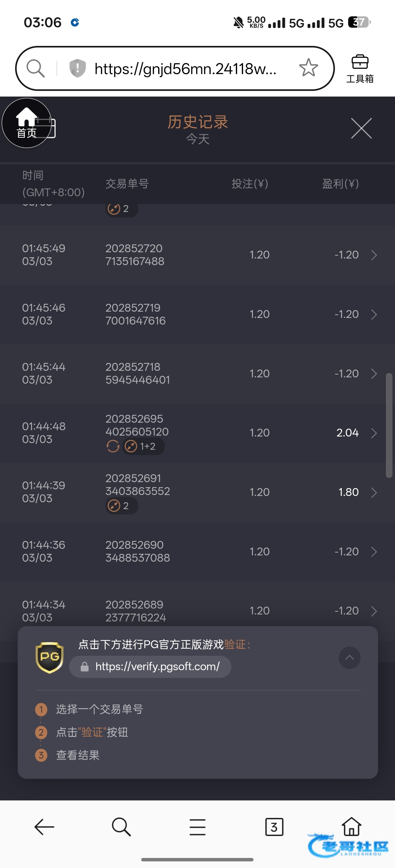The image size is (395, 868).
Task: Expand the record with 2.04 profit
Action: click(374, 433)
